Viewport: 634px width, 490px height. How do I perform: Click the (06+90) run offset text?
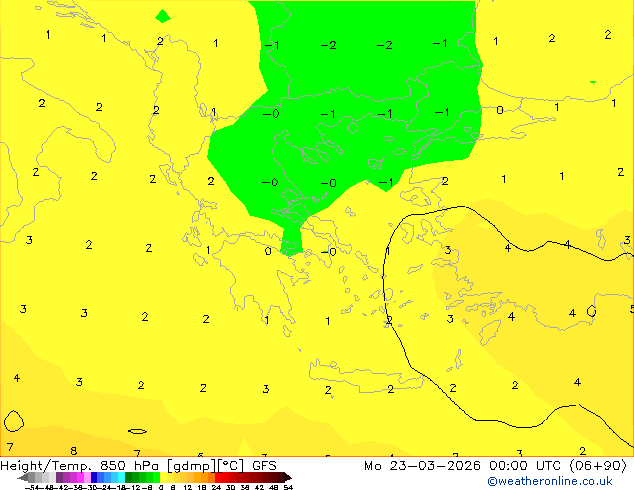pos(598,466)
